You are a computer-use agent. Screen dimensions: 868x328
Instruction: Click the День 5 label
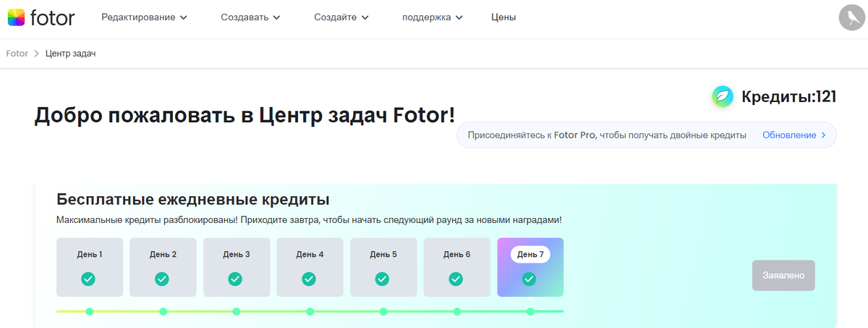[383, 255]
